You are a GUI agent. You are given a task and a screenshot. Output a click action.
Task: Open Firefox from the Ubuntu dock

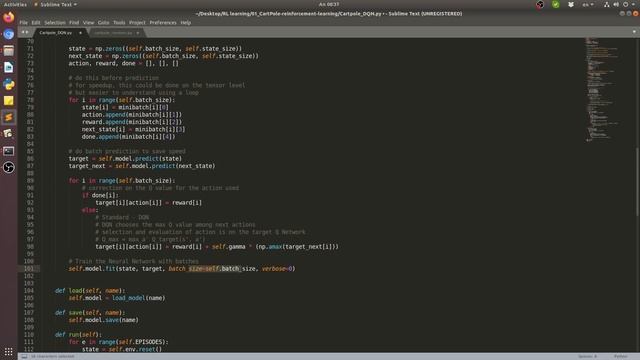point(9,18)
